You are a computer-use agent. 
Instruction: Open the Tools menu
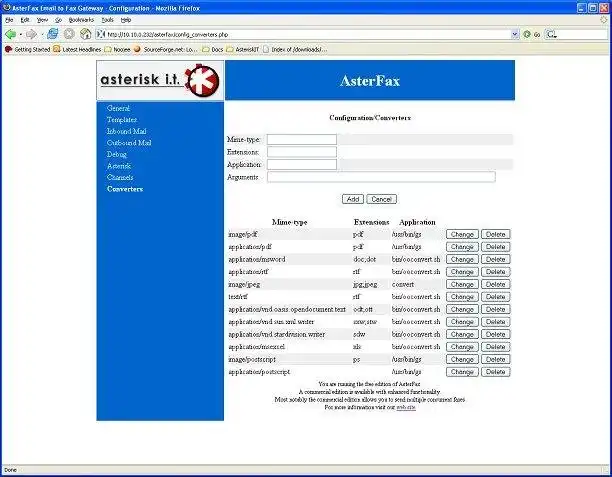pos(107,20)
